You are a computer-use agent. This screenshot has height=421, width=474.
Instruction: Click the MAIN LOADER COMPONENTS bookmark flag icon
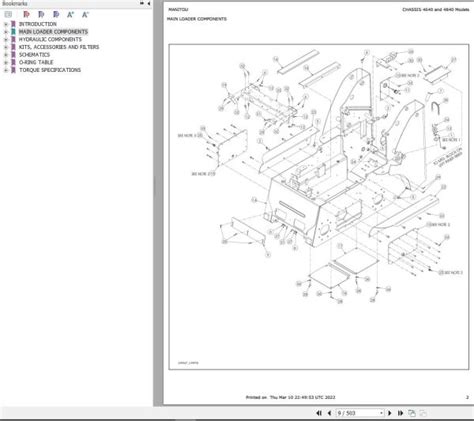[13, 32]
